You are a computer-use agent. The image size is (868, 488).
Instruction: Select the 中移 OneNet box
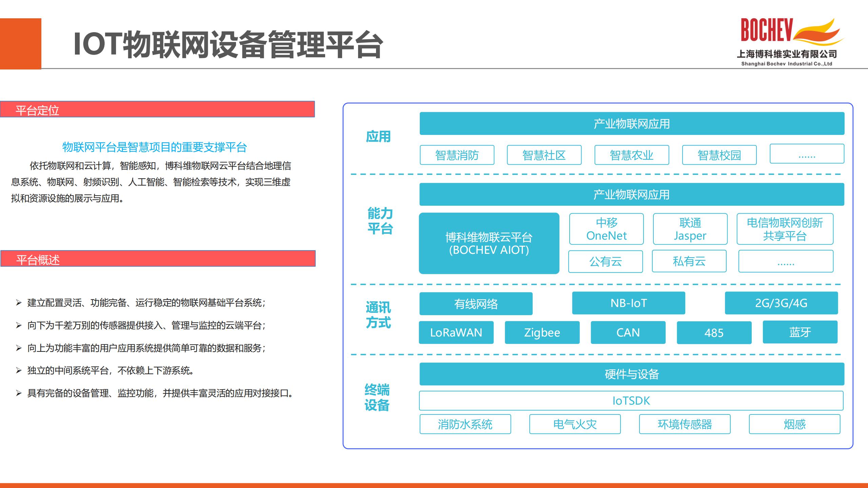pyautogui.click(x=607, y=229)
